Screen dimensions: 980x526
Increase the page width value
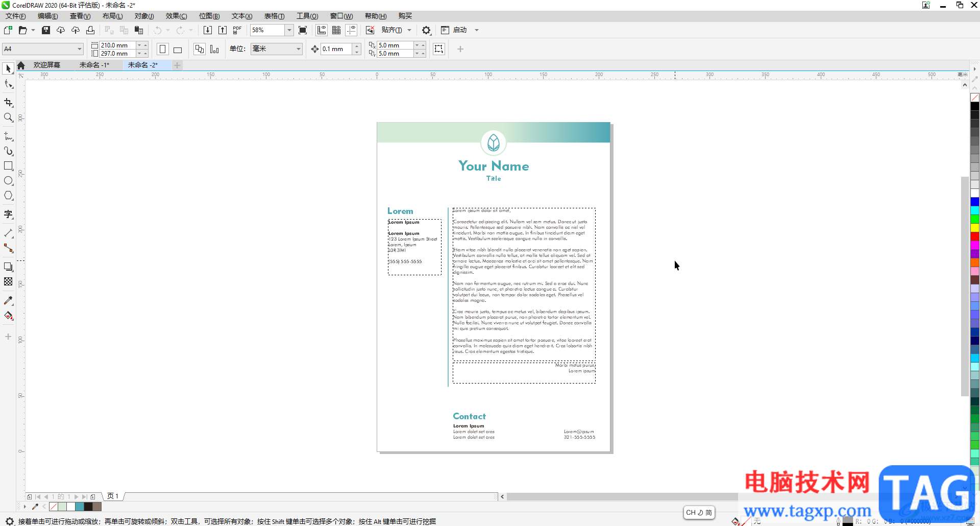(x=145, y=45)
